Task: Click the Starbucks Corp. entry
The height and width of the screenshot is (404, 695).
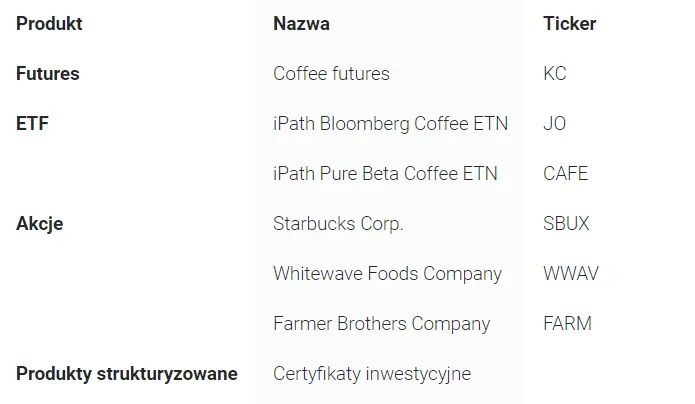Action: [x=338, y=224]
